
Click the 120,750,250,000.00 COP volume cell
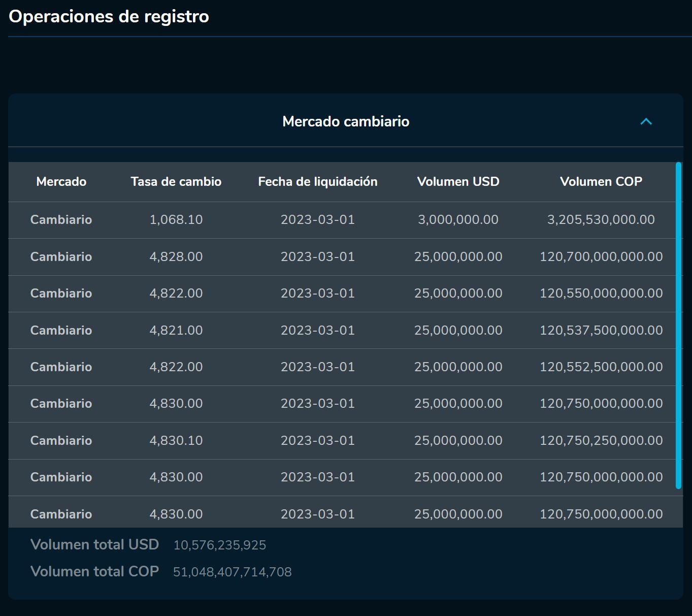[x=601, y=441]
